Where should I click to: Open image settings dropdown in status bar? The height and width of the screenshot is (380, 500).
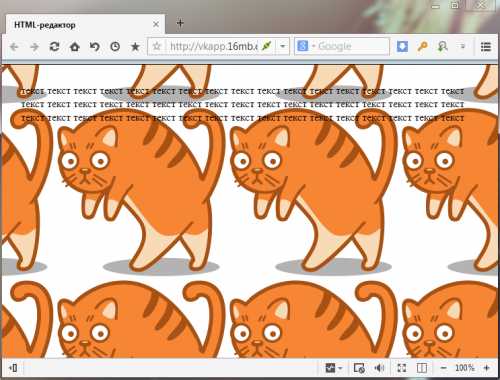coord(333,368)
